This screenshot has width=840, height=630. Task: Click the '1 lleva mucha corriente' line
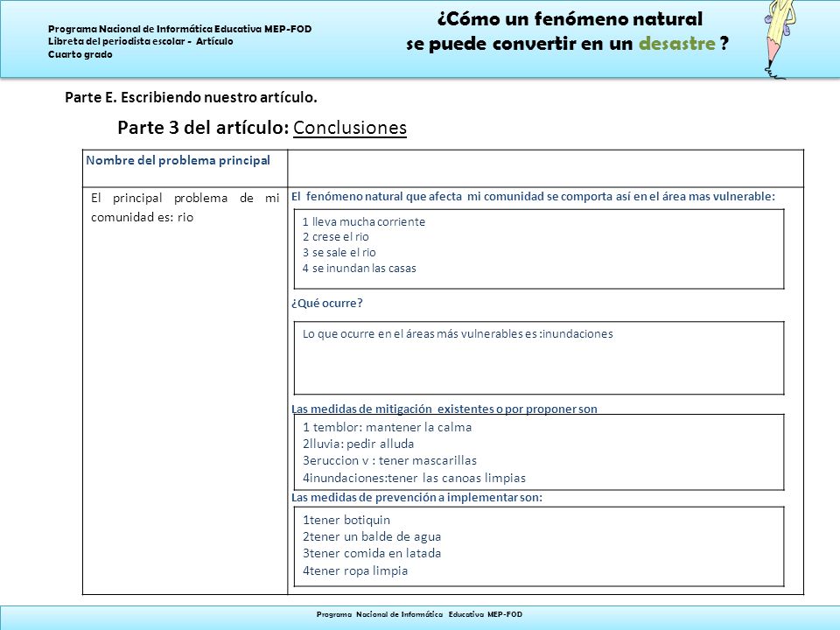(364, 221)
